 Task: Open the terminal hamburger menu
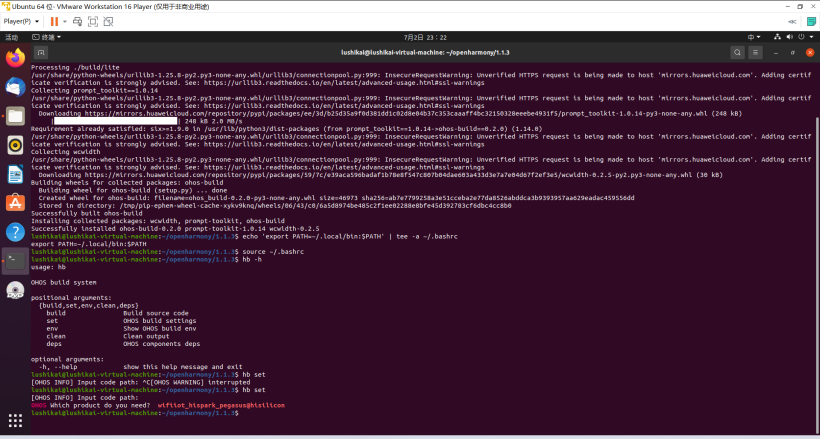tap(755, 52)
